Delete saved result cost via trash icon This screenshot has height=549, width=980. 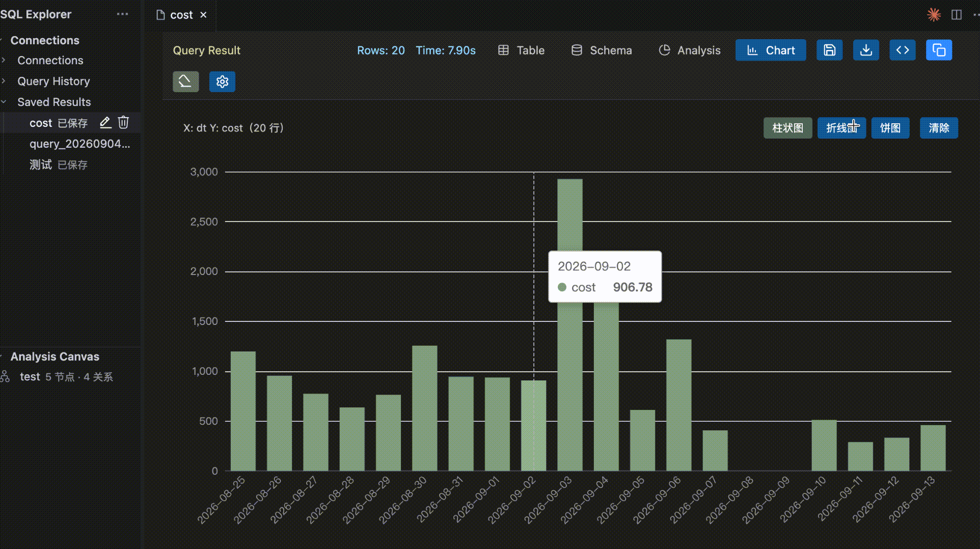click(123, 122)
